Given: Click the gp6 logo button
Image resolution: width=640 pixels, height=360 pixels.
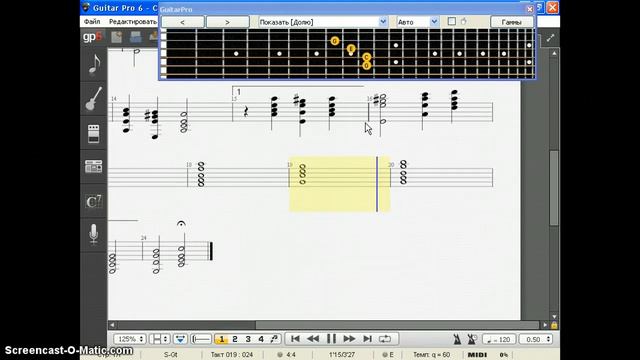Looking at the screenshot, I should pos(93,37).
